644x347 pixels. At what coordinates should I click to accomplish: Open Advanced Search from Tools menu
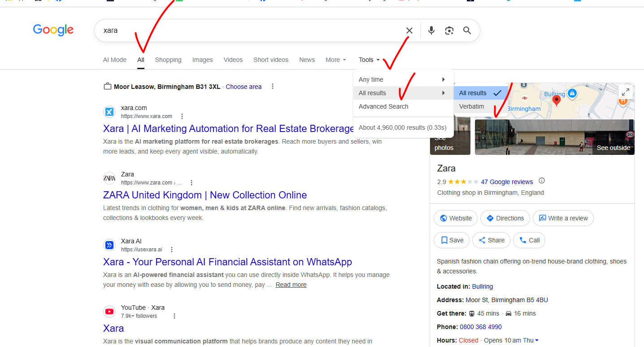pyautogui.click(x=383, y=106)
